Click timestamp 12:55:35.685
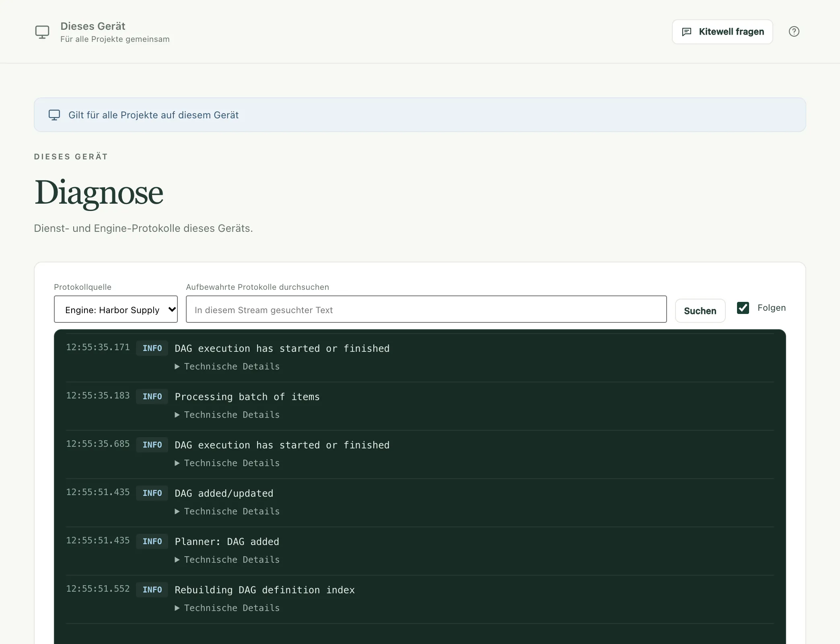The height and width of the screenshot is (644, 840). point(98,444)
